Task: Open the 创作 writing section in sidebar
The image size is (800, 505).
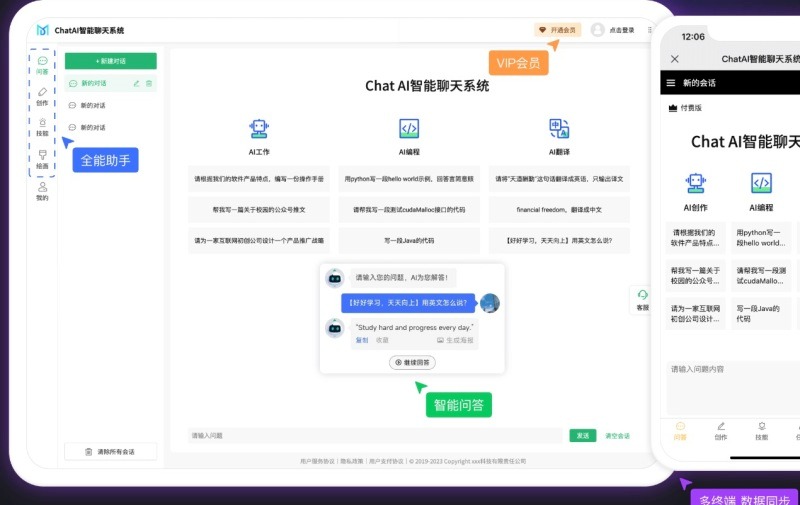Action: tap(42, 96)
